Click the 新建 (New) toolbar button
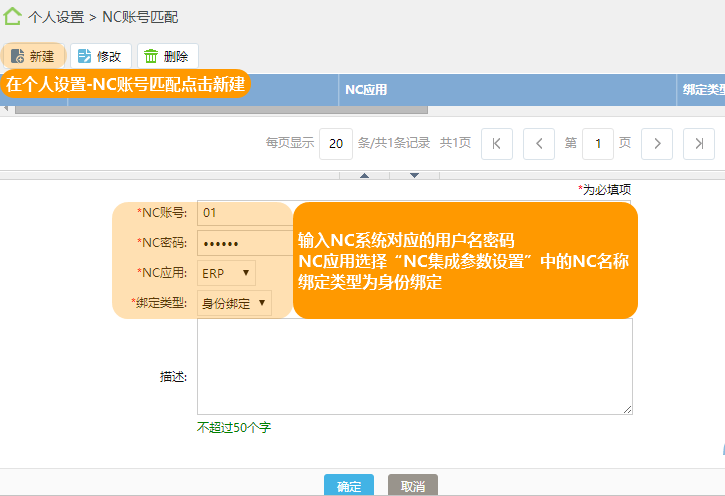The image size is (725, 496). 33,56
